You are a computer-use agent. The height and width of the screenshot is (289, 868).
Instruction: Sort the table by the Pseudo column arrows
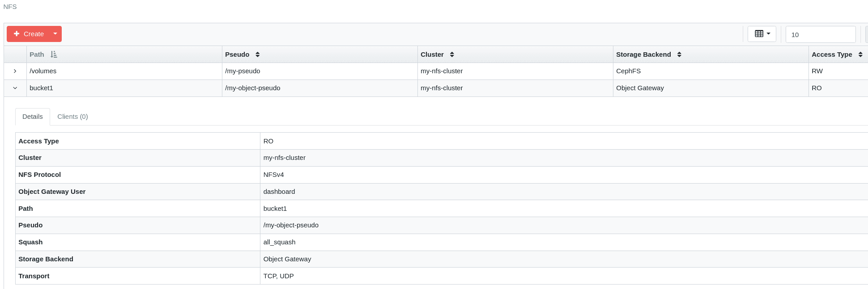click(x=257, y=54)
